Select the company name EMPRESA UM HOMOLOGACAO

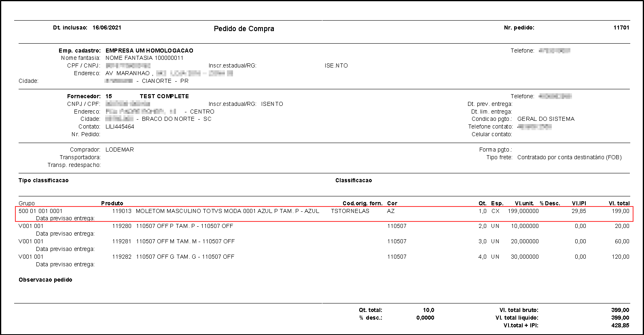pos(149,51)
